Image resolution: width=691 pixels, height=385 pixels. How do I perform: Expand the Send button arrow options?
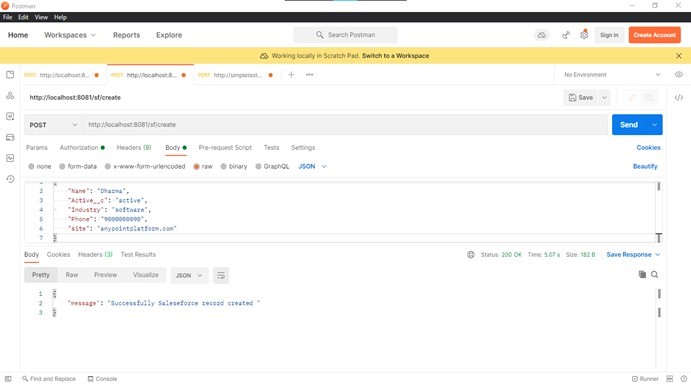coord(654,125)
